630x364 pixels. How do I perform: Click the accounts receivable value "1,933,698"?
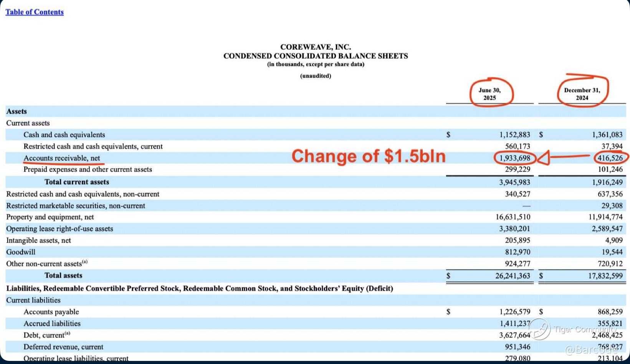point(514,158)
